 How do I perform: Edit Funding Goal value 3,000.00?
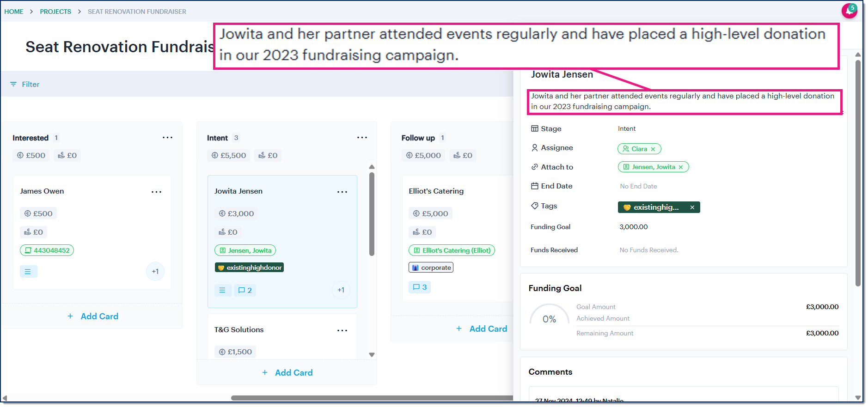tap(634, 227)
